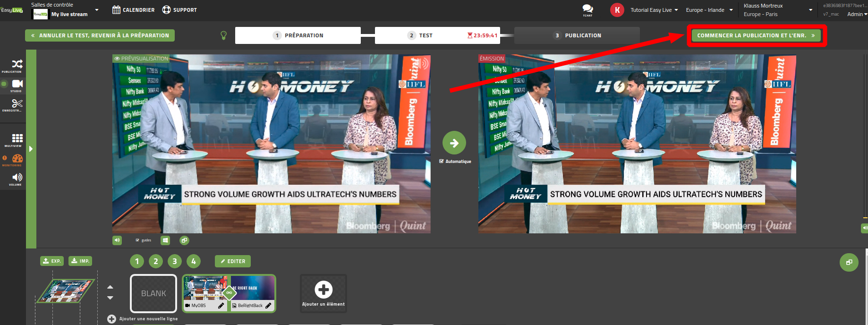The image size is (868, 325).
Task: Click the Exp. export button
Action: pos(52,261)
